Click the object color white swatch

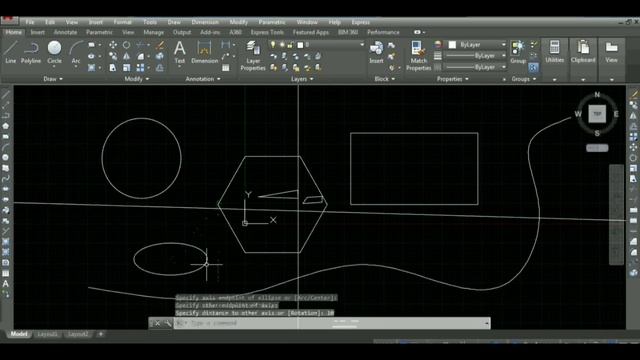[452, 44]
